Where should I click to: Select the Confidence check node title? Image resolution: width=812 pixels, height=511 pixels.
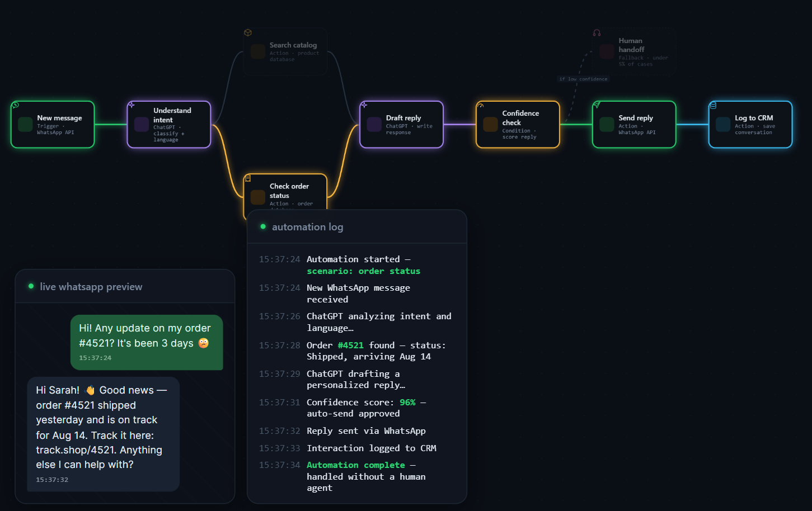pos(520,118)
